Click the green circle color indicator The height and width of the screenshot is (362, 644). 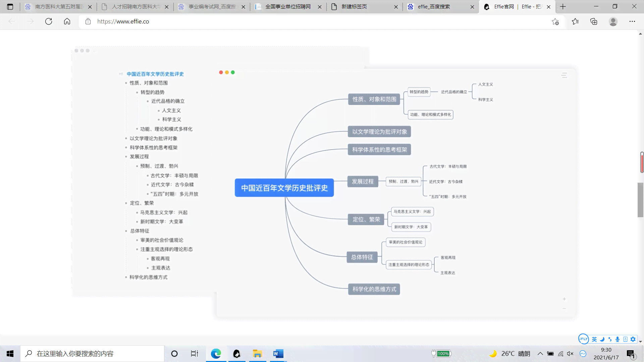click(233, 72)
